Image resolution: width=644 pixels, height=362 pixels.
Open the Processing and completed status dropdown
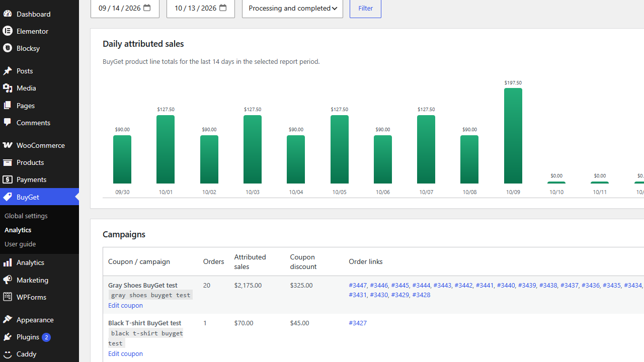coord(292,8)
